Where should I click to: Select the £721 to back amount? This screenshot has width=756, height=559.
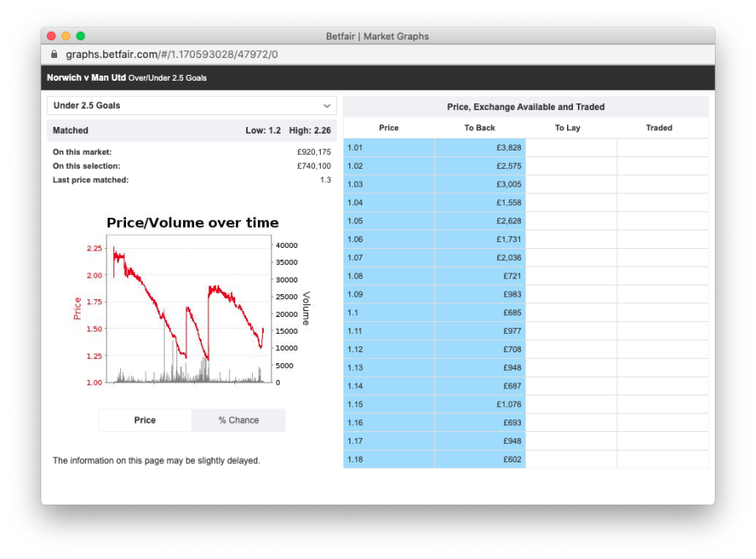click(480, 276)
